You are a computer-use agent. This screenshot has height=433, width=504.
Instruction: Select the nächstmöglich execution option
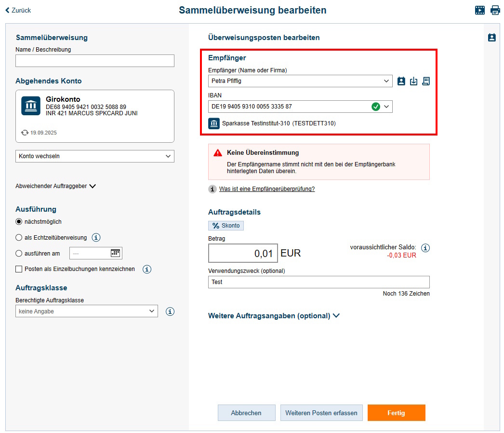pyautogui.click(x=18, y=221)
